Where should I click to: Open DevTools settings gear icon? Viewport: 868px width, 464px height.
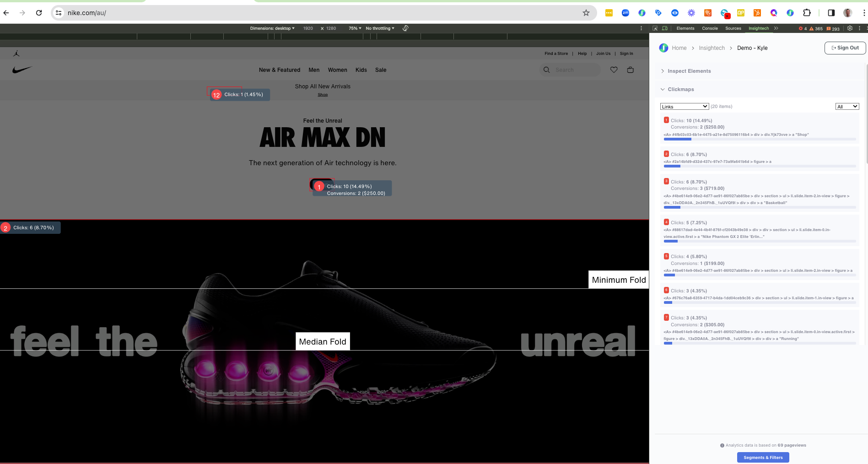point(850,28)
